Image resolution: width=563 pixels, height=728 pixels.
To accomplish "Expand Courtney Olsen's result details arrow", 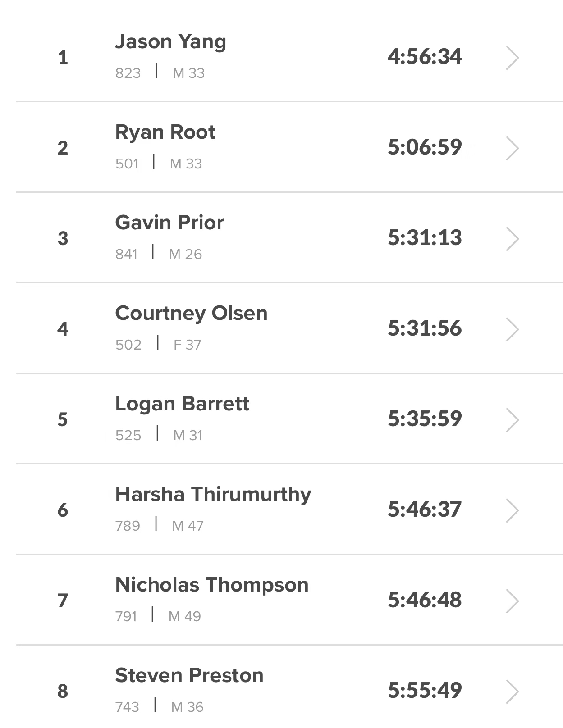I will (512, 329).
